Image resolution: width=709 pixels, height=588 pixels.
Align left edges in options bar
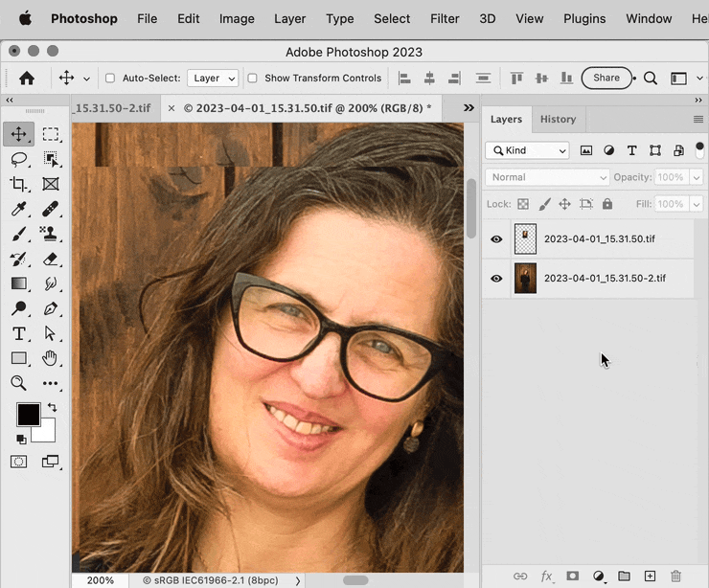(x=404, y=79)
